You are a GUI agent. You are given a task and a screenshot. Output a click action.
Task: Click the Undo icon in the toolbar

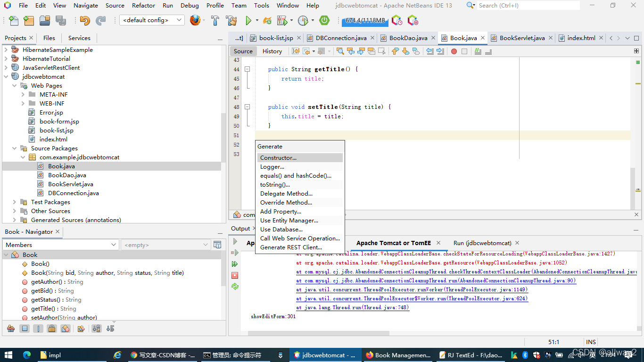click(86, 20)
